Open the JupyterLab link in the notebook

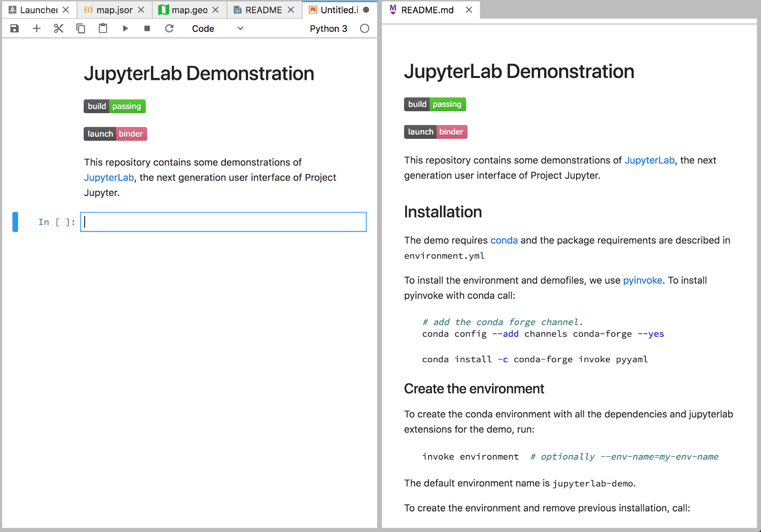pos(109,178)
